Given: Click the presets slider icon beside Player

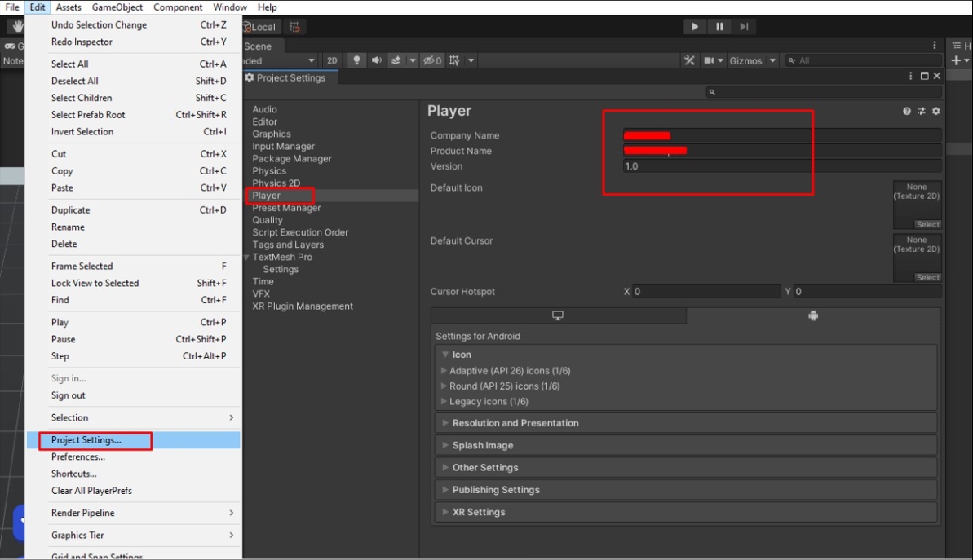Looking at the screenshot, I should point(921,111).
